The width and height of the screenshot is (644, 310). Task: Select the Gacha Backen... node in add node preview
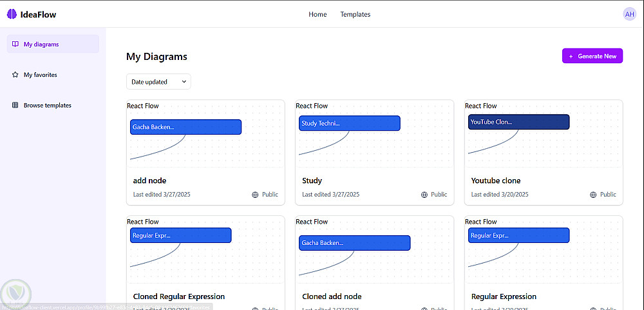point(185,127)
